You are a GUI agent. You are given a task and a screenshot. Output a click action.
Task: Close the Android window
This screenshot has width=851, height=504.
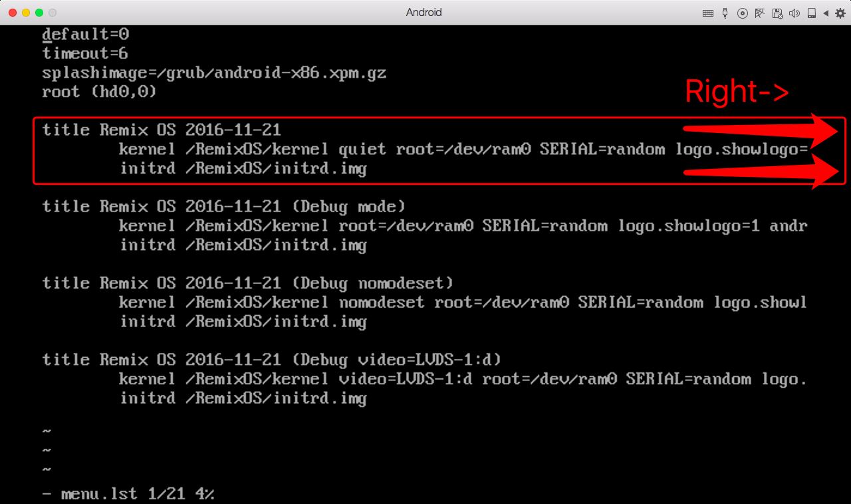(x=13, y=13)
